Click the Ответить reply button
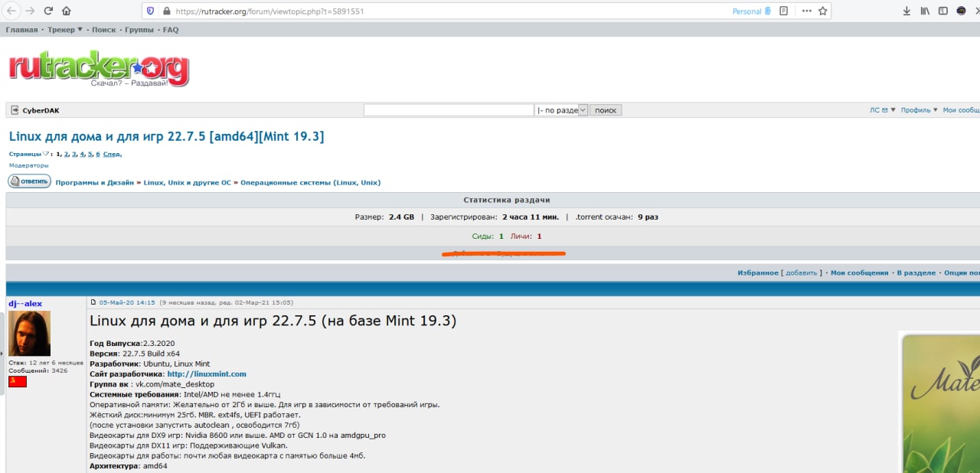980x473 pixels. click(x=29, y=181)
